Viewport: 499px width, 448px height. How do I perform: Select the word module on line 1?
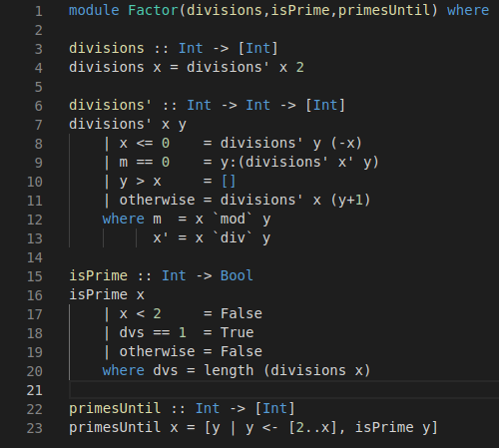click(94, 10)
